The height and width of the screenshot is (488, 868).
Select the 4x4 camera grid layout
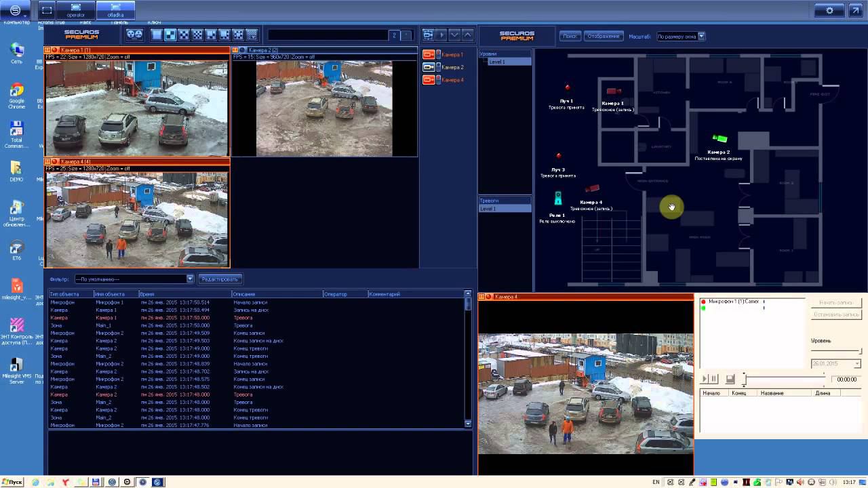coord(197,35)
